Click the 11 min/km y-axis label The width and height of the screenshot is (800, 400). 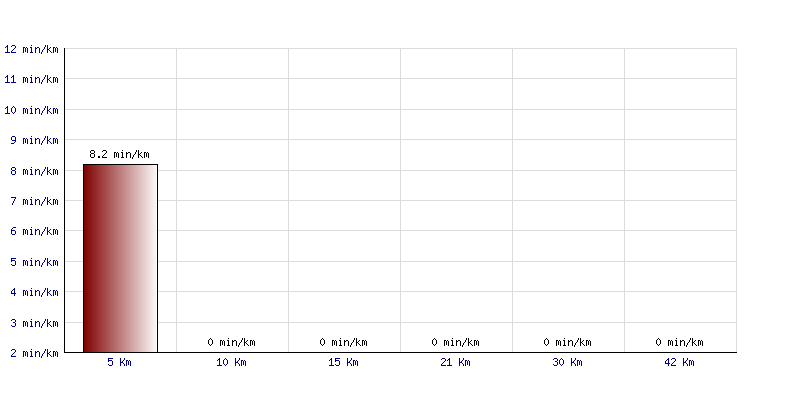[x=31, y=80]
